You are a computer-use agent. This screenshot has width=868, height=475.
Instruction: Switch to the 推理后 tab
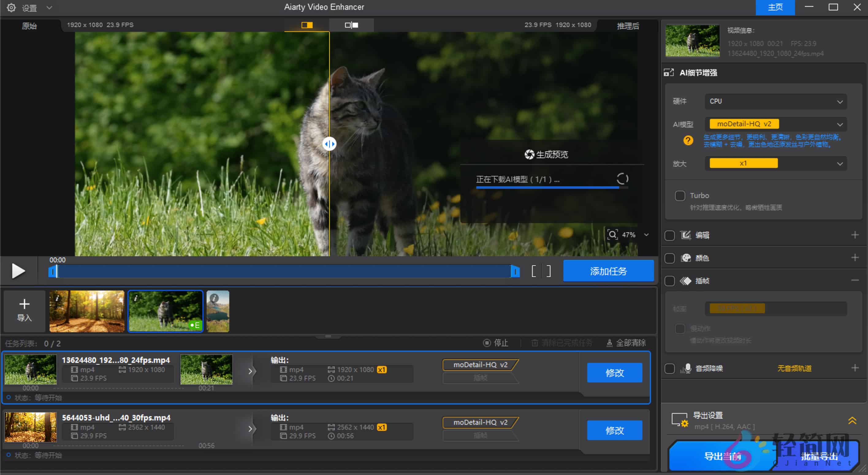tap(627, 26)
